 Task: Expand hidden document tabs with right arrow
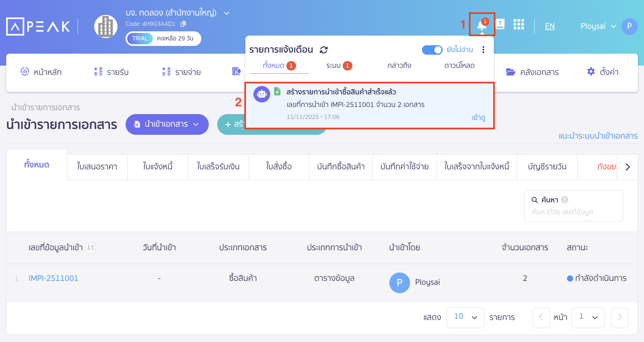628,167
